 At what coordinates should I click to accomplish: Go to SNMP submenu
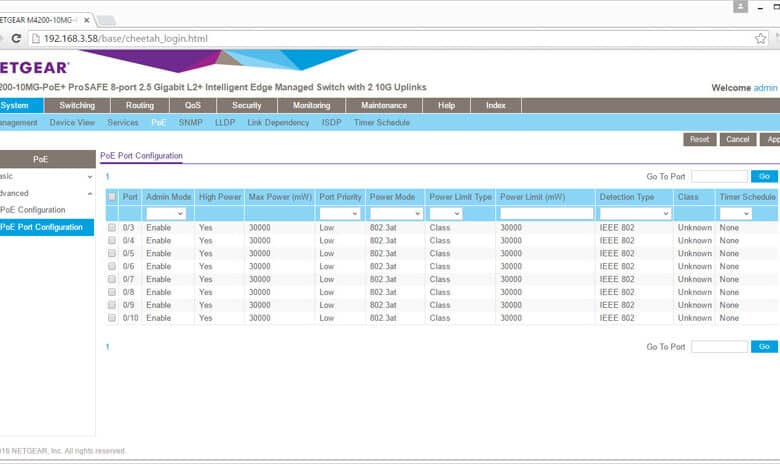click(x=191, y=122)
